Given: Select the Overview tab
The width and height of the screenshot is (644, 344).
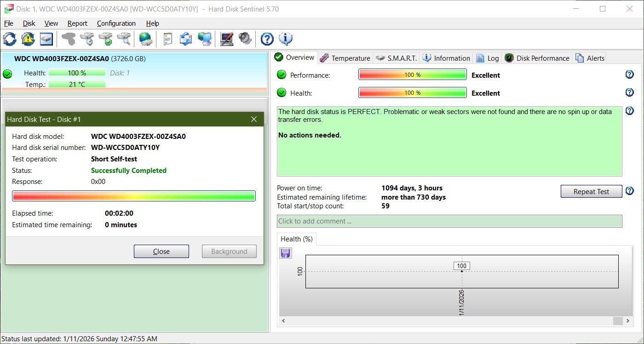Looking at the screenshot, I should click(294, 57).
